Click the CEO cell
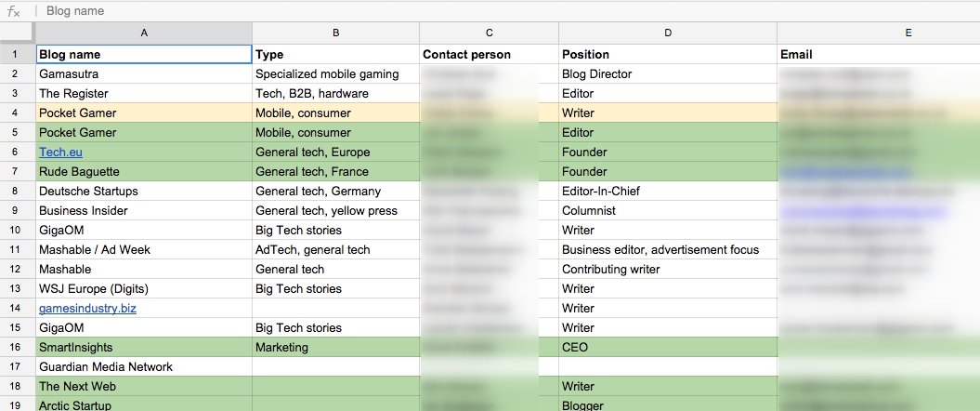 (x=668, y=347)
